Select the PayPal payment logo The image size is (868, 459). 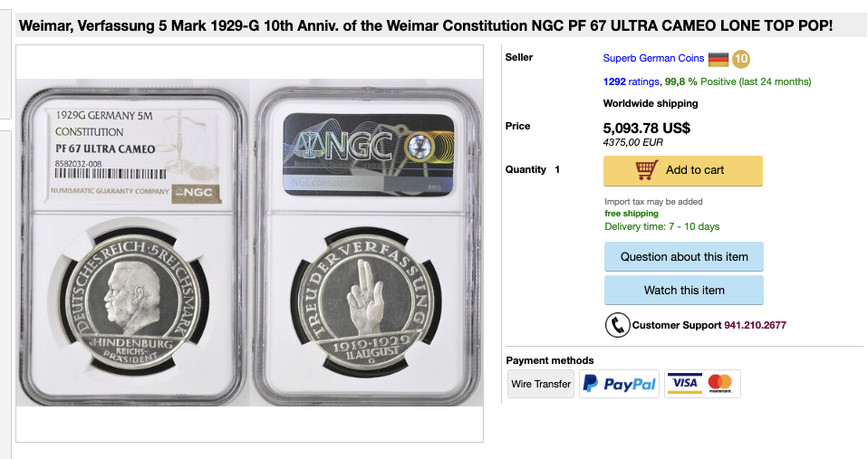619,384
